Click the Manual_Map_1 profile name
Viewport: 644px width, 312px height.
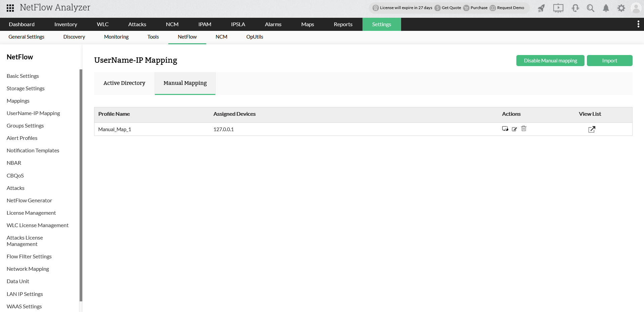point(115,129)
